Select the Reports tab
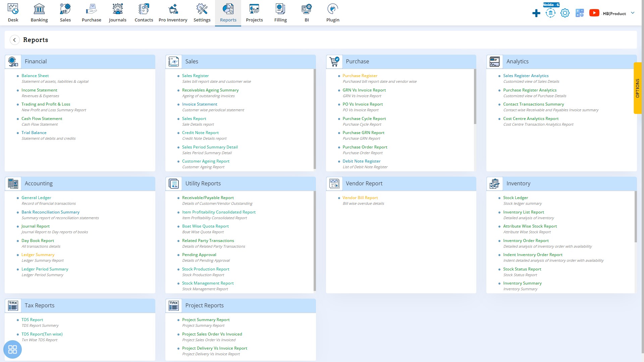This screenshot has width=644, height=362. click(x=228, y=12)
